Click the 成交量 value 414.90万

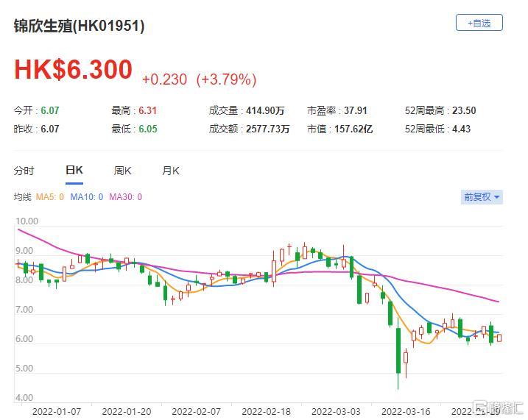click(265, 110)
